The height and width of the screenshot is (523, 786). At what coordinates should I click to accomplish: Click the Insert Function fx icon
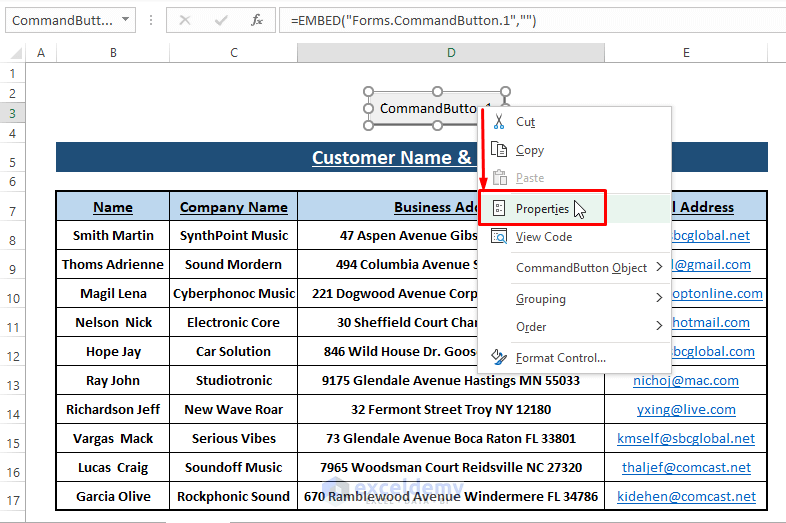(x=257, y=20)
